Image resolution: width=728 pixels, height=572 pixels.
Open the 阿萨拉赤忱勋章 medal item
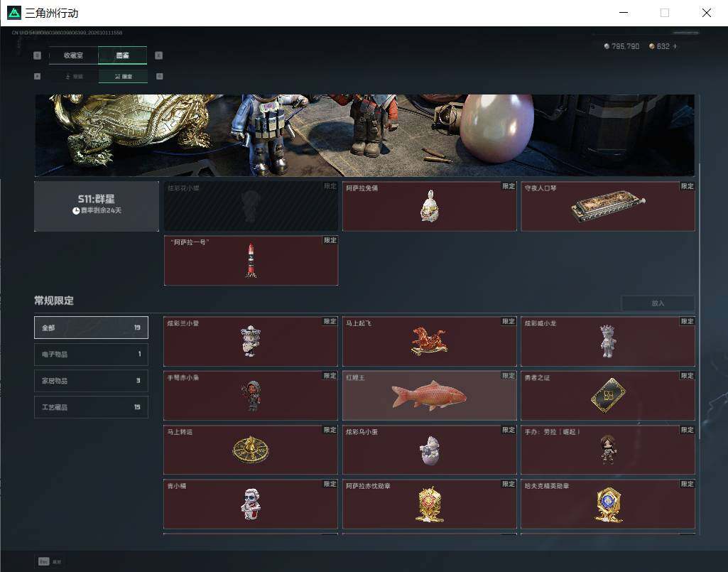coord(430,504)
